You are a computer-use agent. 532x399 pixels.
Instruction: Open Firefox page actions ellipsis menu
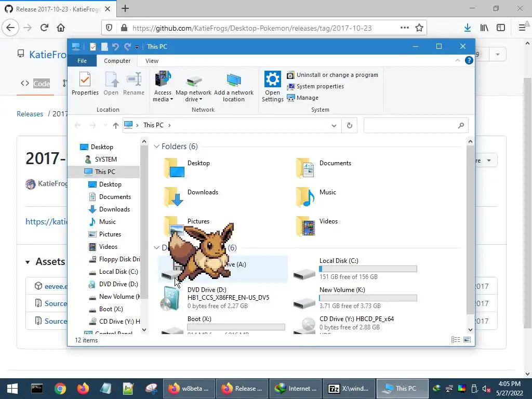tap(404, 28)
